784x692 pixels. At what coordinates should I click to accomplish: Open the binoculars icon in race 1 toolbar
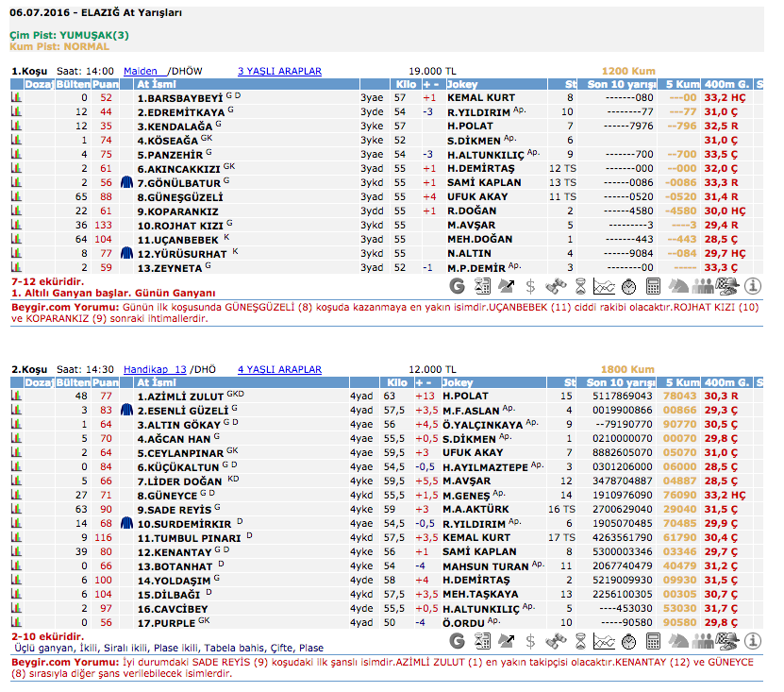(556, 286)
